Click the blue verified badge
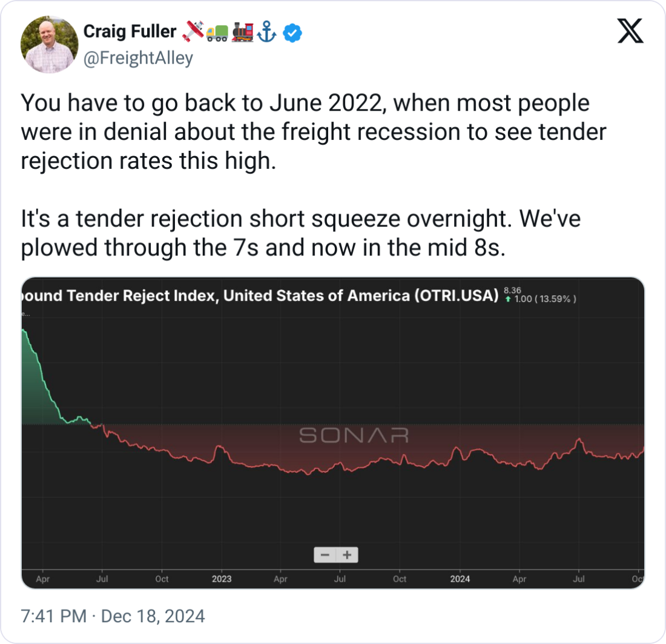Image resolution: width=666 pixels, height=644 pixels. pyautogui.click(x=294, y=32)
